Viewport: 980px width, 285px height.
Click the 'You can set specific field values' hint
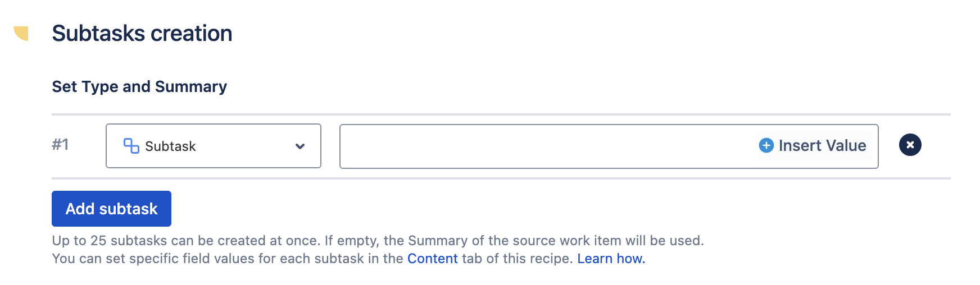tap(348, 259)
